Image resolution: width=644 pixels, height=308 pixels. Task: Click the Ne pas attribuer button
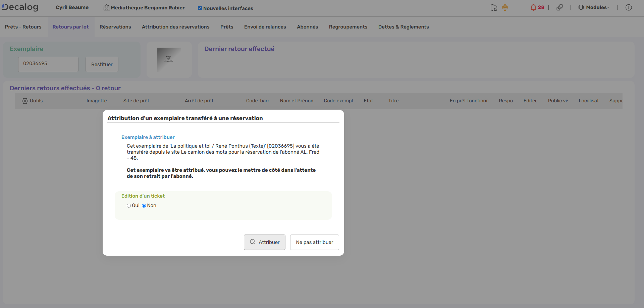pos(314,242)
